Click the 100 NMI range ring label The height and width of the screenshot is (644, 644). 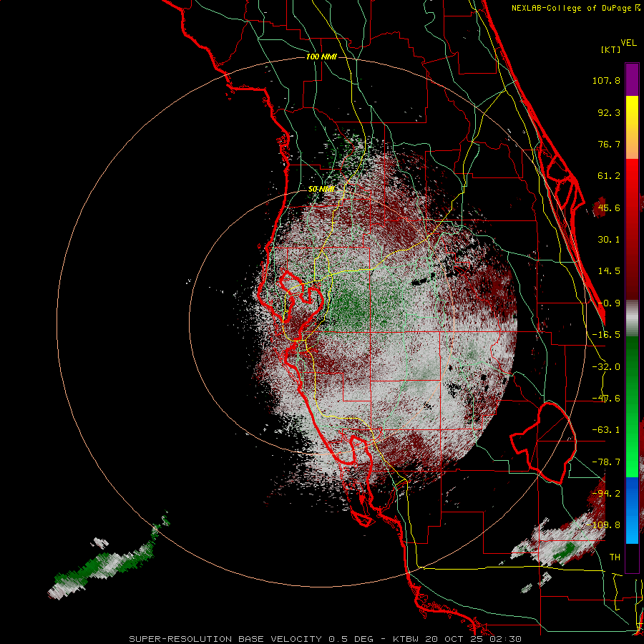[321, 57]
